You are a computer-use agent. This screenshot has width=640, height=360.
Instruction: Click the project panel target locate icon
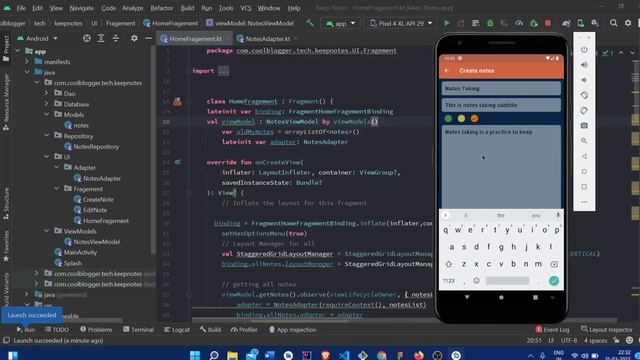pyautogui.click(x=87, y=38)
